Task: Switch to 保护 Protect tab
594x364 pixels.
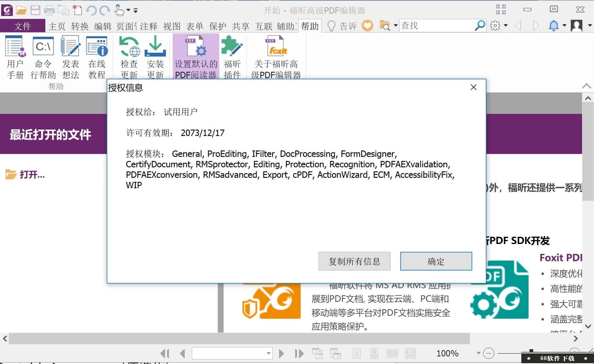Action: point(218,26)
